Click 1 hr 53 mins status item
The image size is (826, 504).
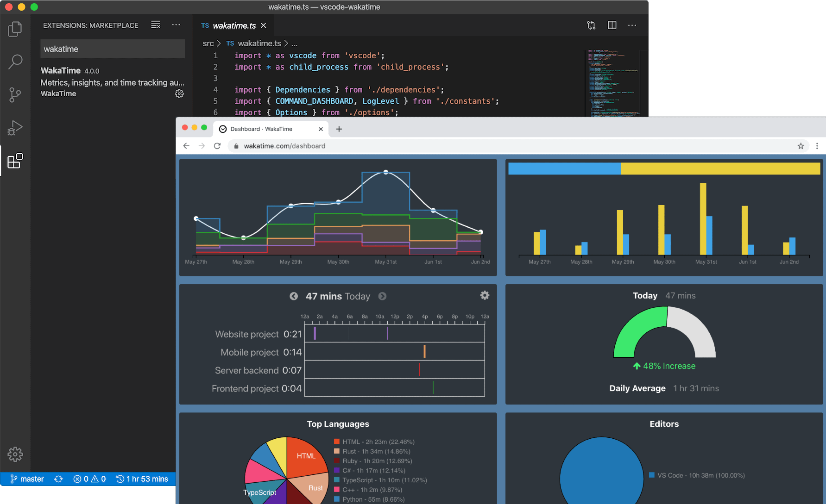coord(142,479)
